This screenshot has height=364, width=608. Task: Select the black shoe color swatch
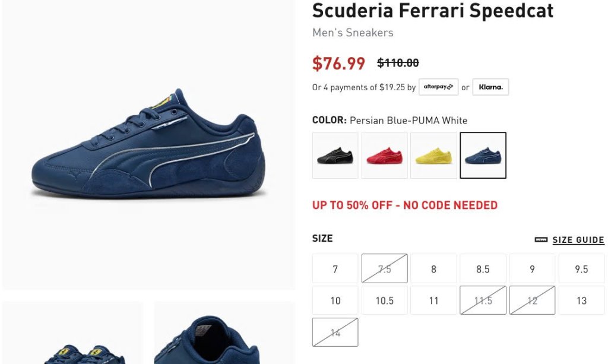pos(335,156)
